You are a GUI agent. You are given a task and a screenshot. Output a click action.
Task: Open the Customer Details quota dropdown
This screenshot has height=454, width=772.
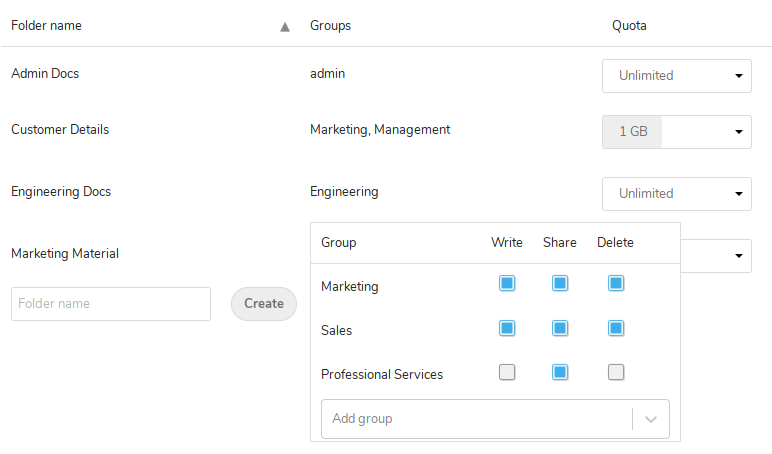(737, 131)
